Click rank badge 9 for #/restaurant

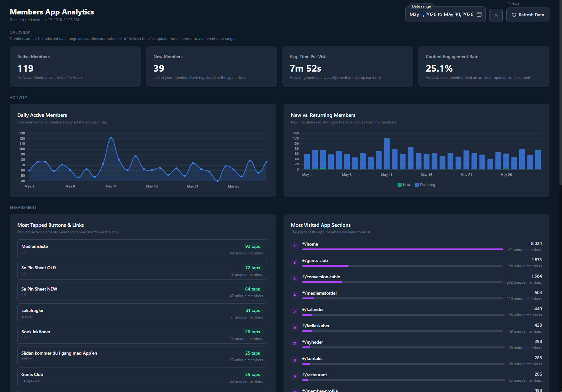pyautogui.click(x=295, y=377)
